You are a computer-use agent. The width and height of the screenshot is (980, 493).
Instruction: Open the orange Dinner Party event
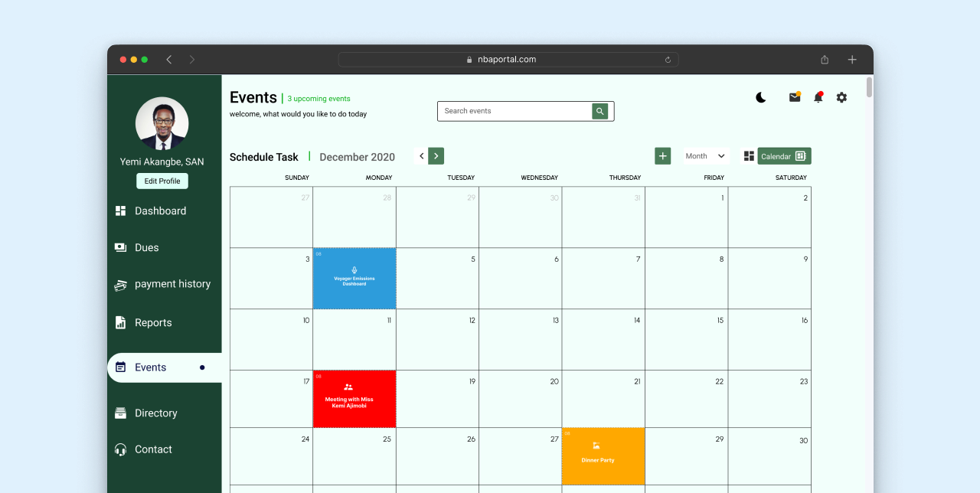(x=603, y=456)
